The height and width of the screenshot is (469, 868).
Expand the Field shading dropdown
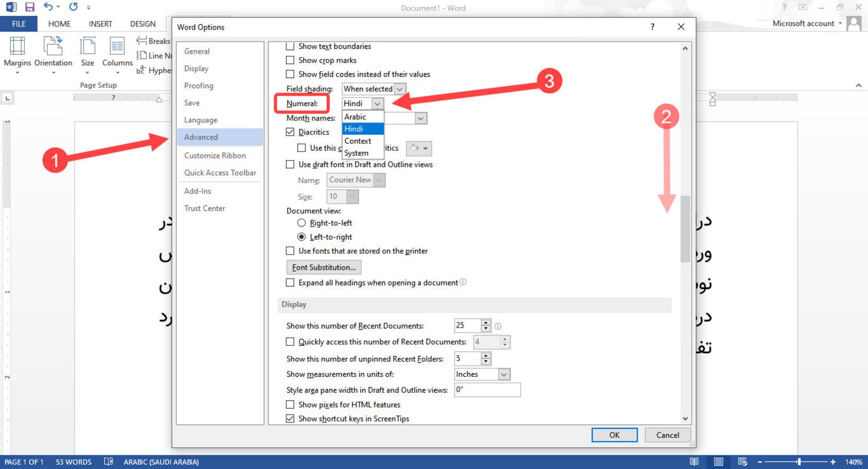click(400, 89)
